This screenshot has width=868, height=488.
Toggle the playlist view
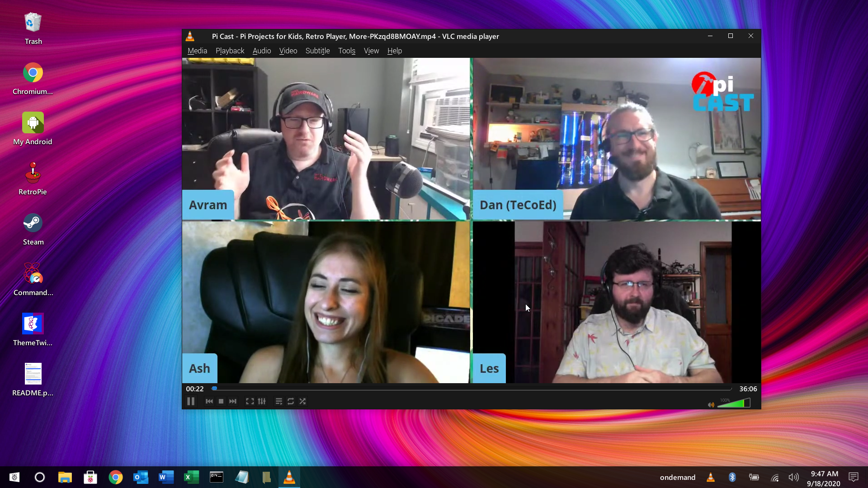(278, 401)
